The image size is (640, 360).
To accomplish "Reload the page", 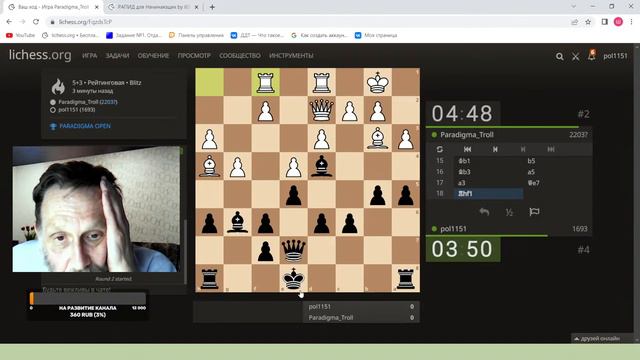I will (36, 22).
